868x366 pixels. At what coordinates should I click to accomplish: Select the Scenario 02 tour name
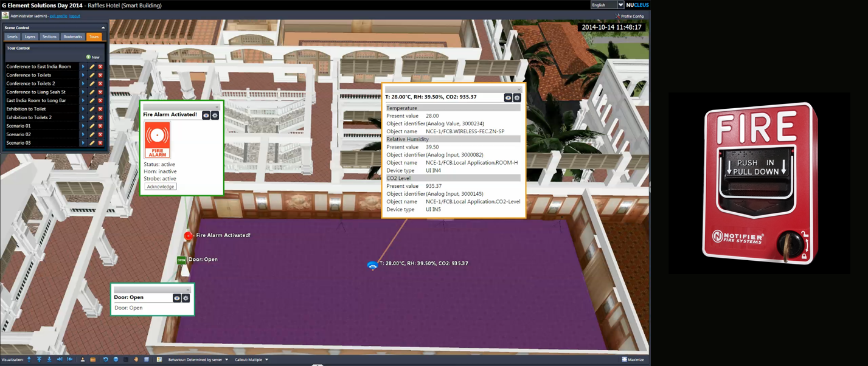tap(18, 134)
